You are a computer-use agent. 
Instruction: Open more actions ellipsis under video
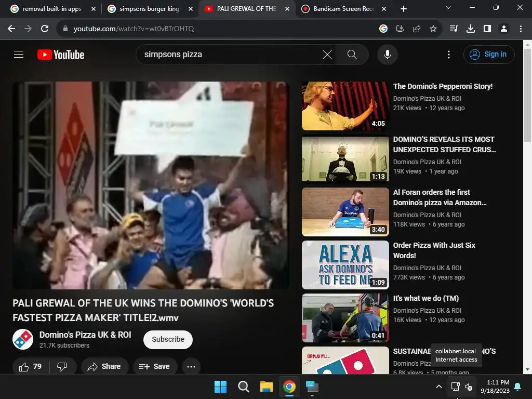[191, 366]
